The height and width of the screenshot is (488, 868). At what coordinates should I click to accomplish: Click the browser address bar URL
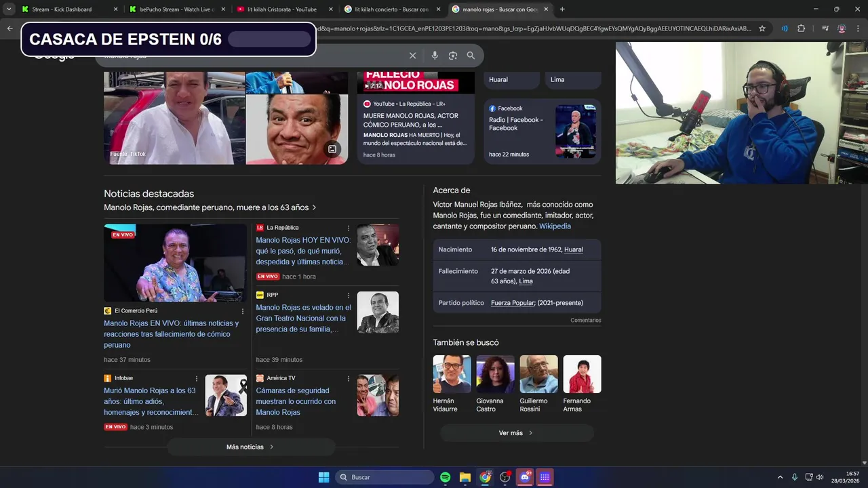[x=534, y=28]
